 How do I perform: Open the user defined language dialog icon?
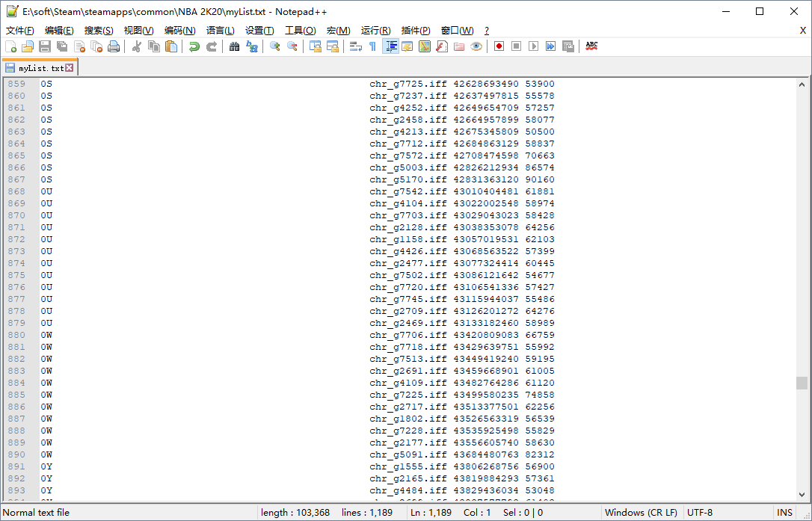tap(407, 46)
